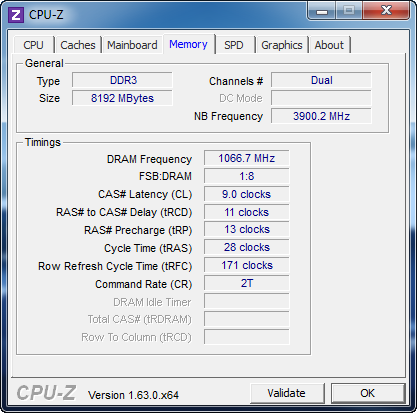Close the CPU-Z window
The image size is (417, 413).
point(386,11)
